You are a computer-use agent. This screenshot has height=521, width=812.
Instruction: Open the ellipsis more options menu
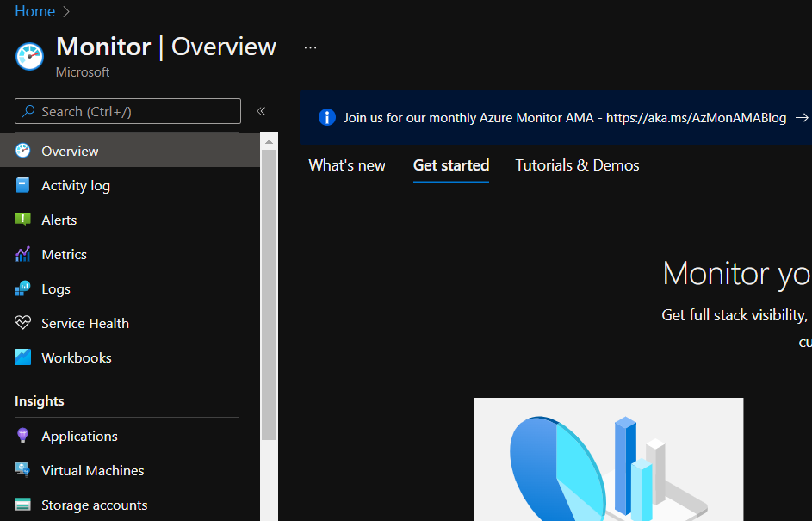pos(311,47)
